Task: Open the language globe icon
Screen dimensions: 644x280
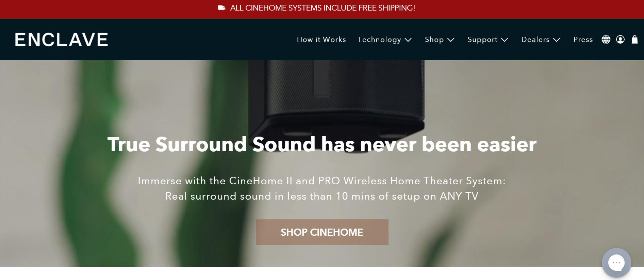Action: pyautogui.click(x=606, y=40)
